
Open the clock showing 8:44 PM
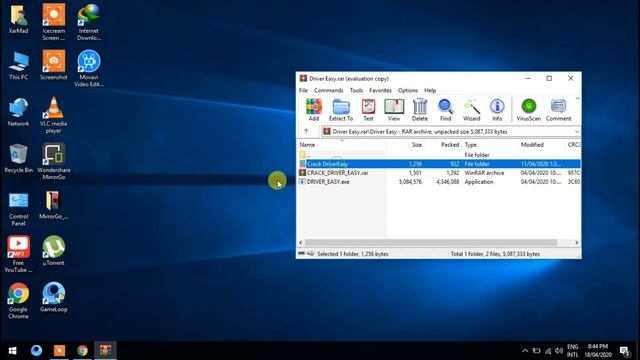(598, 351)
